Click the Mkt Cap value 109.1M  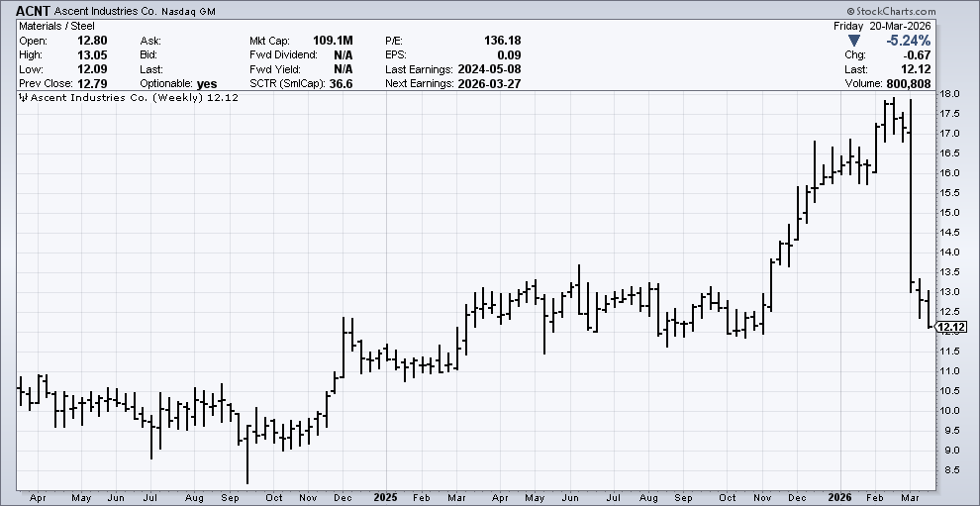coord(333,41)
